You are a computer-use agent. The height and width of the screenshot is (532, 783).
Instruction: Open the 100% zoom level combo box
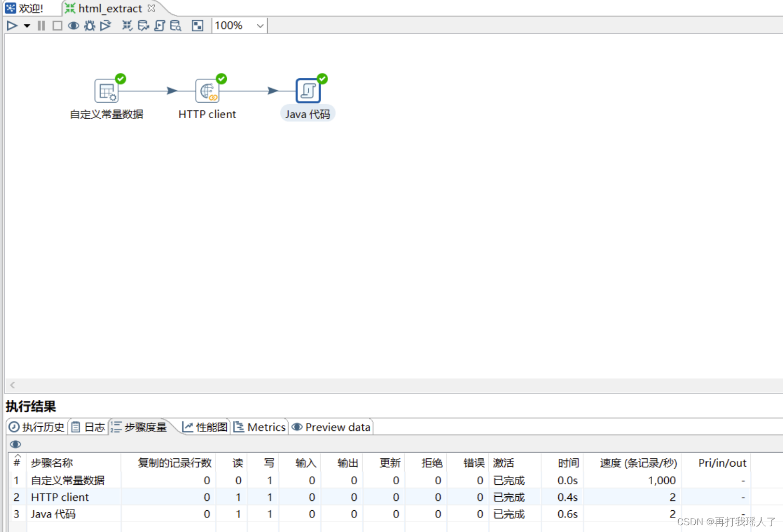[238, 25]
